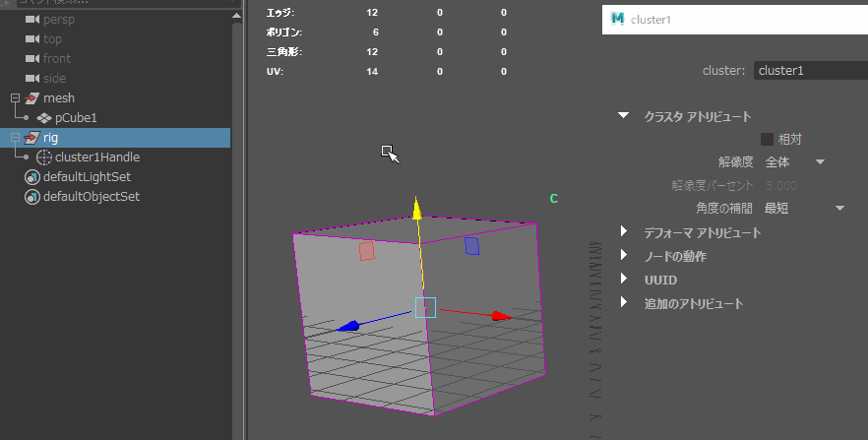
Task: Click the cluster1Handle cluster icon
Action: pos(43,157)
